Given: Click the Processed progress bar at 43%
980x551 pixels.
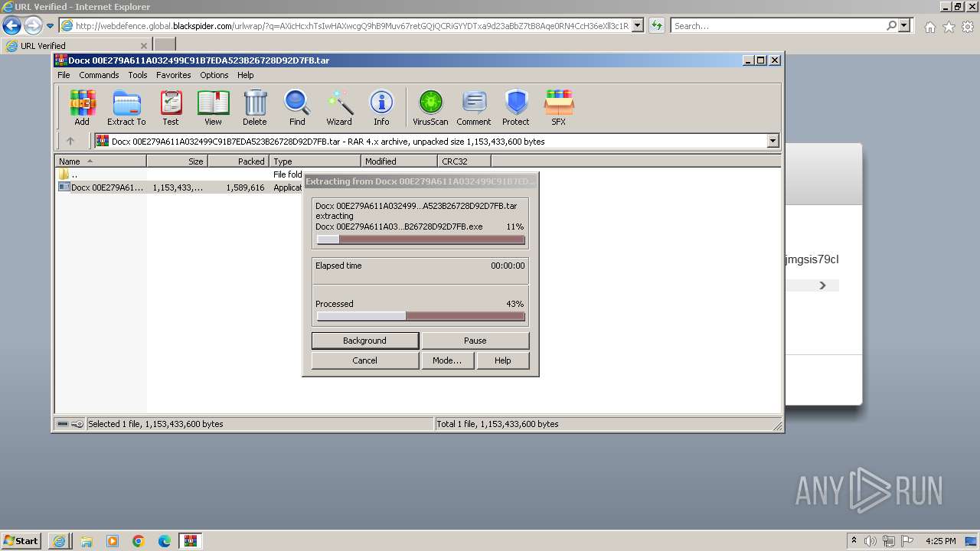Looking at the screenshot, I should click(x=420, y=316).
